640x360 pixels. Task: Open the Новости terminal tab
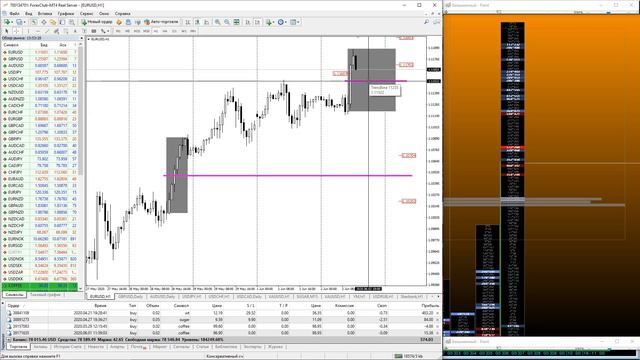pos(96,347)
